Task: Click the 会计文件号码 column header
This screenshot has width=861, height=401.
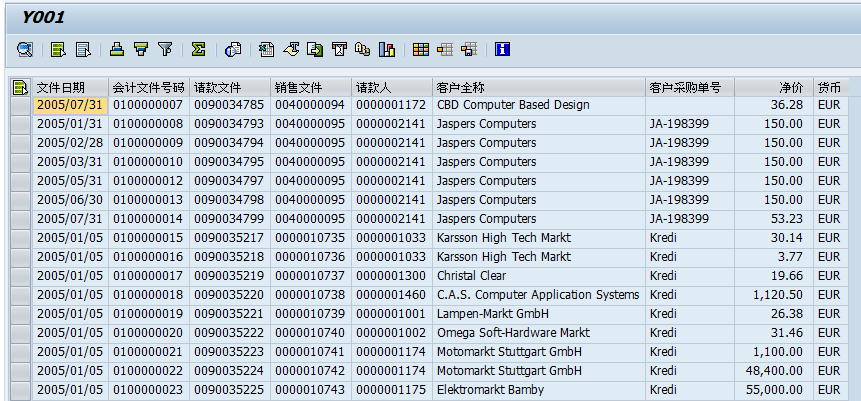Action: pos(149,87)
